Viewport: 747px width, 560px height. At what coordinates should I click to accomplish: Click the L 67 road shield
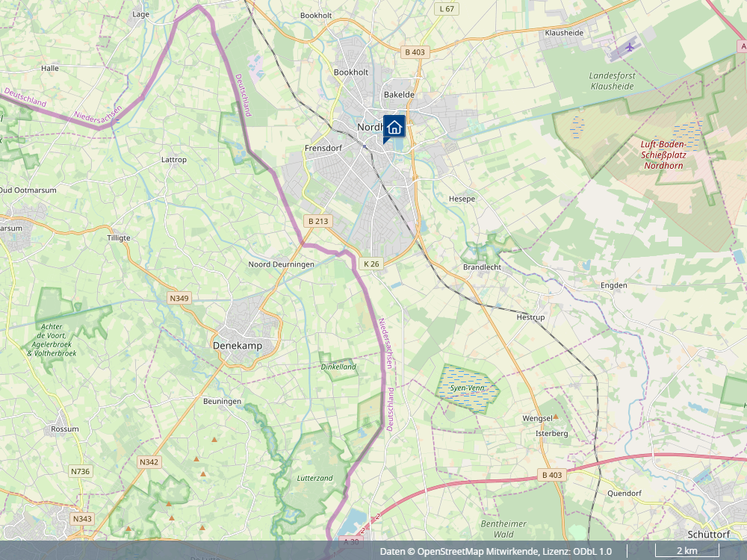tap(447, 9)
